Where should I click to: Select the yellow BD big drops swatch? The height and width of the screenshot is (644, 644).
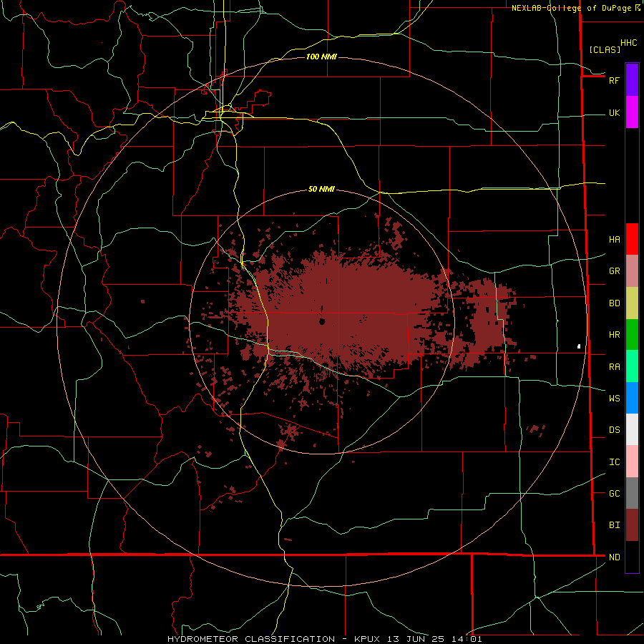[x=632, y=303]
